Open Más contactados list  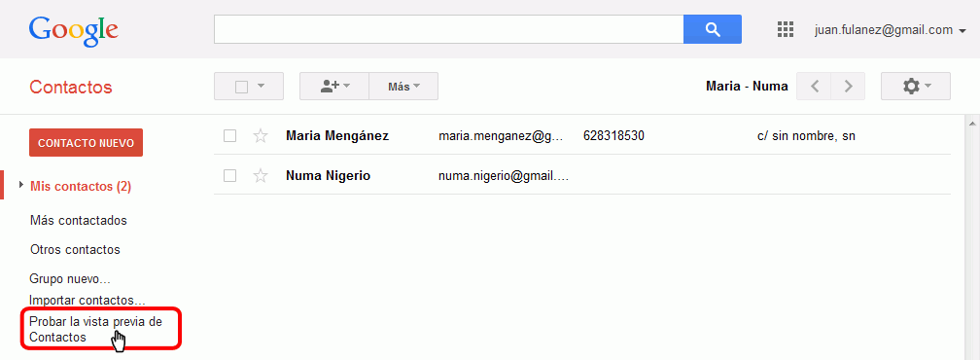pyautogui.click(x=78, y=221)
